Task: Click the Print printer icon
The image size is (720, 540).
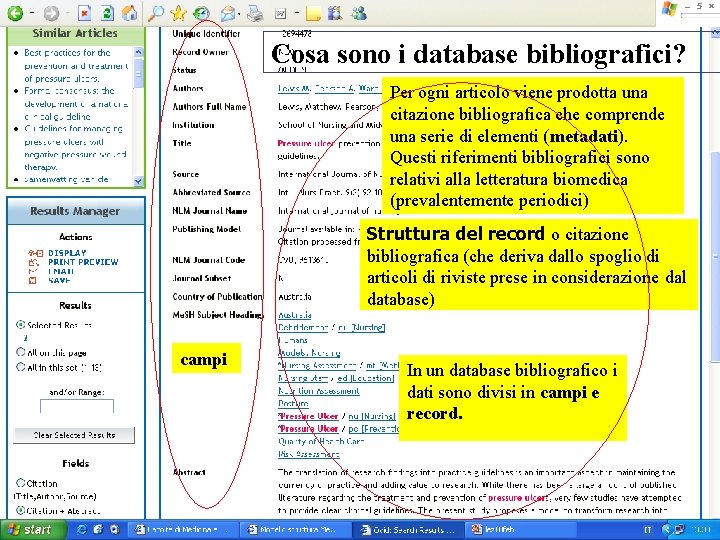Action: click(255, 14)
